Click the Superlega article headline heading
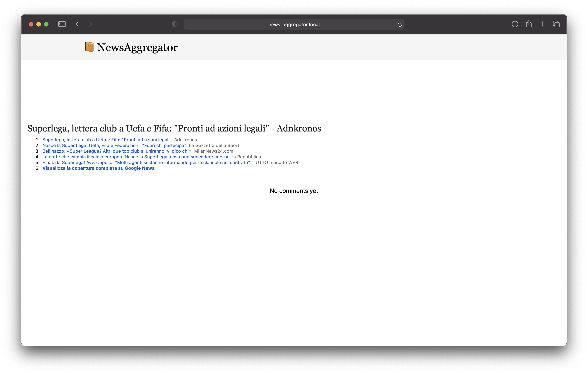The height and width of the screenshot is (374, 588). click(174, 128)
